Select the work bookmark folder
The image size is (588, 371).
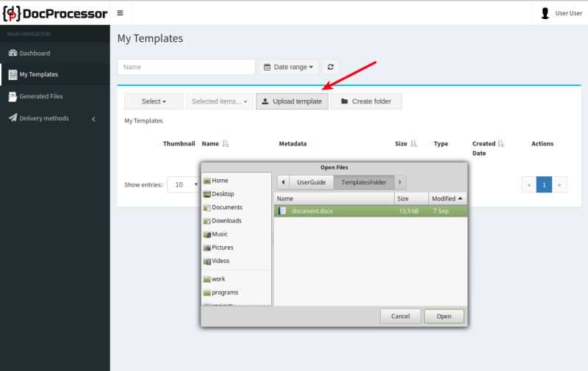pyautogui.click(x=236, y=279)
